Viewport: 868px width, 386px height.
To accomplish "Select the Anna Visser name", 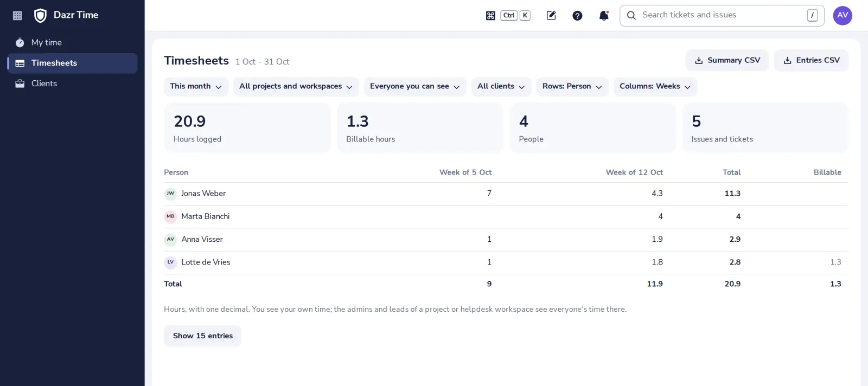I will 202,239.
